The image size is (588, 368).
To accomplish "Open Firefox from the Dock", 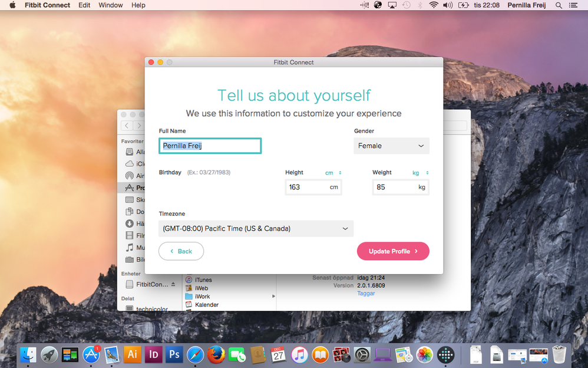I will [216, 354].
